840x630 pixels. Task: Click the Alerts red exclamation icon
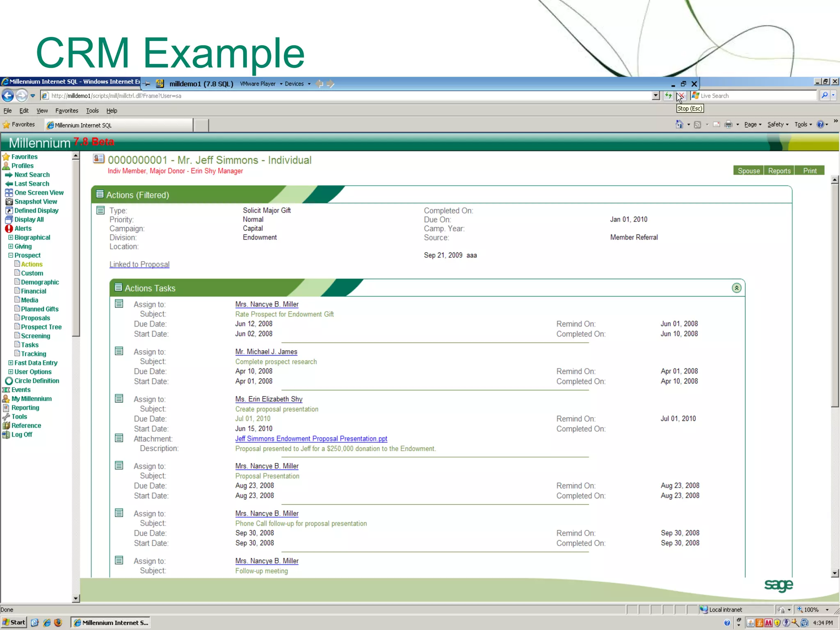coord(9,228)
